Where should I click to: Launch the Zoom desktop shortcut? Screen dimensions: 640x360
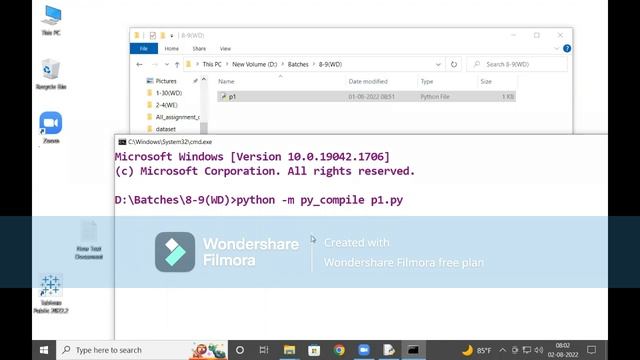click(x=51, y=127)
